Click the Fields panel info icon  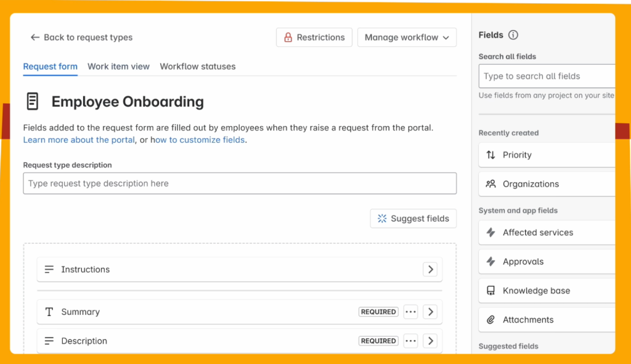click(x=514, y=34)
